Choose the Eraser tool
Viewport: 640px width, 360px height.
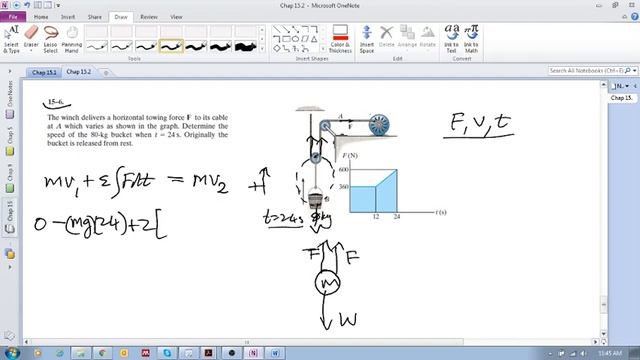[x=31, y=37]
